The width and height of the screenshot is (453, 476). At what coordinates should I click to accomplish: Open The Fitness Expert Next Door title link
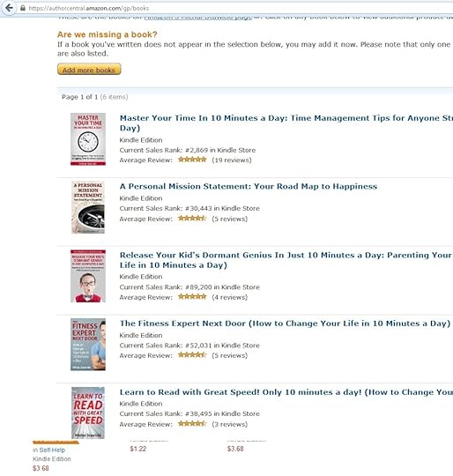point(285,324)
